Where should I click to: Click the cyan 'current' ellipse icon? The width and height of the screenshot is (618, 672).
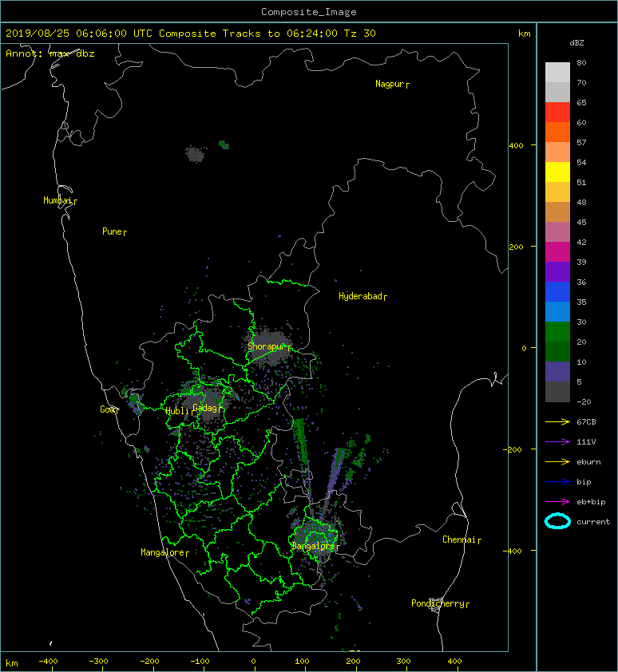[x=557, y=521]
